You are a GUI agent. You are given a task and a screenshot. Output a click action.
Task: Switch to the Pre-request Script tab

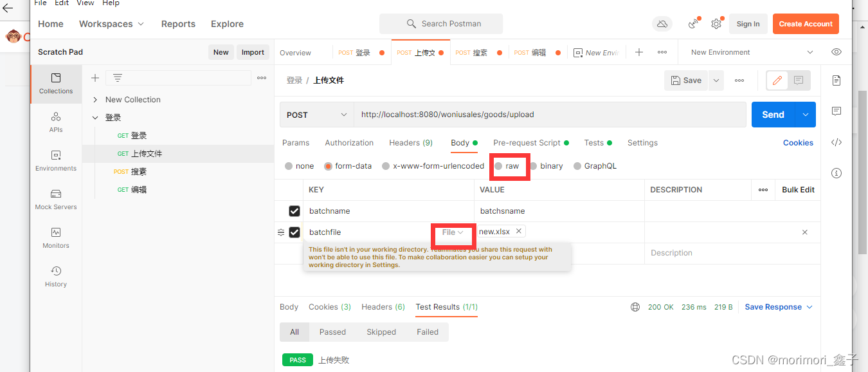531,143
